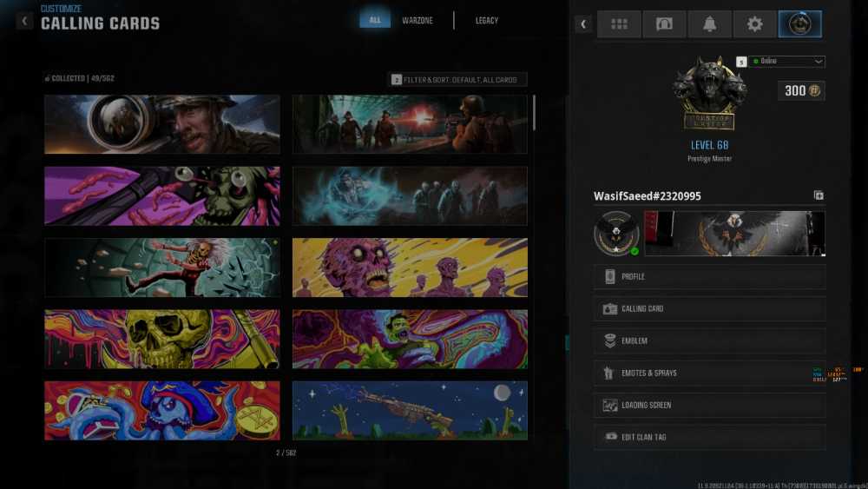Click Edit Clan Tag
This screenshot has height=489, width=868.
[x=709, y=437]
